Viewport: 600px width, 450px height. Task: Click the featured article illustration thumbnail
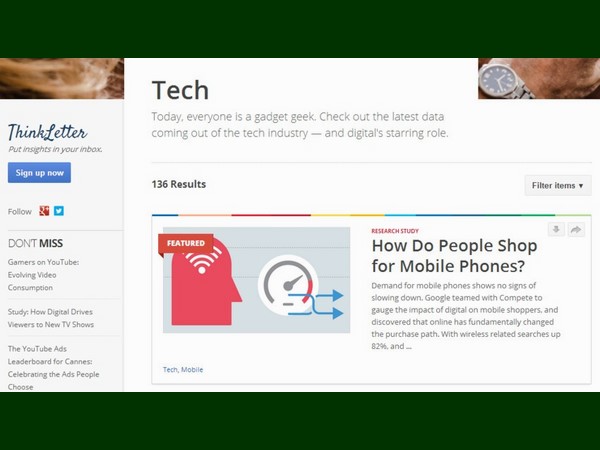coord(256,280)
